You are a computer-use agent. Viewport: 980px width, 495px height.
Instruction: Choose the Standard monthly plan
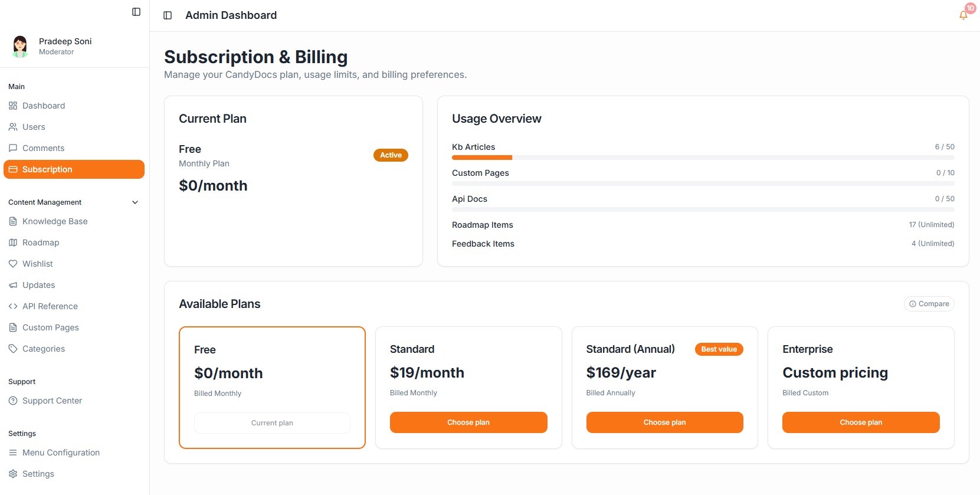pyautogui.click(x=468, y=422)
